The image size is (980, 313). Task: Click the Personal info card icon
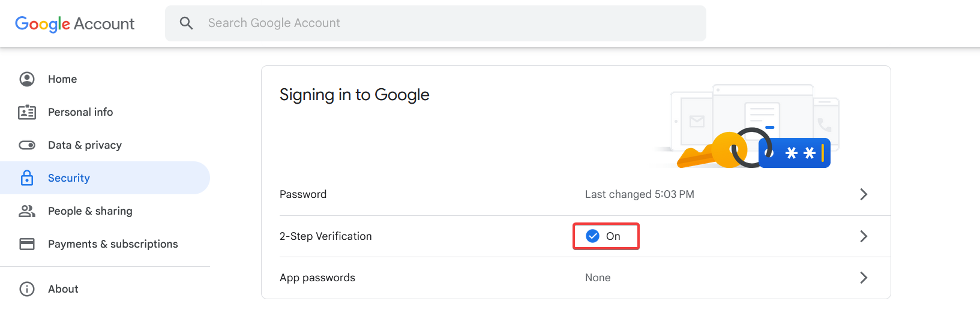click(x=27, y=112)
